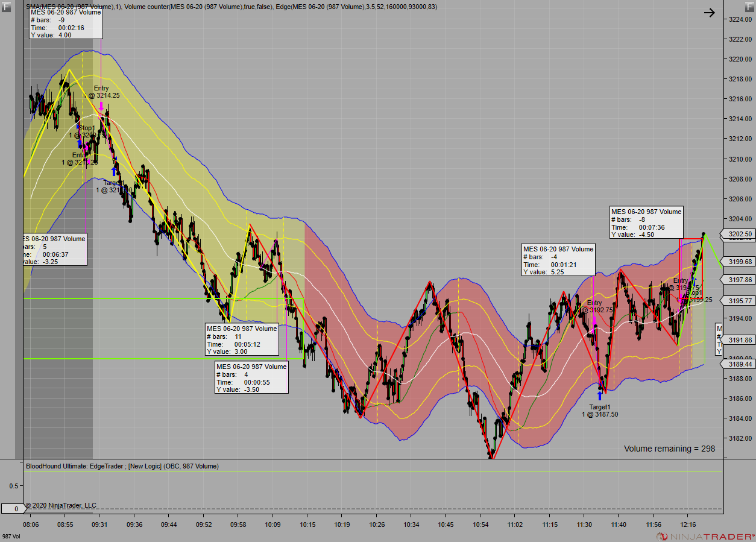756x542 pixels.
Task: Click the F icon in the top-left corner
Action: [6, 7]
